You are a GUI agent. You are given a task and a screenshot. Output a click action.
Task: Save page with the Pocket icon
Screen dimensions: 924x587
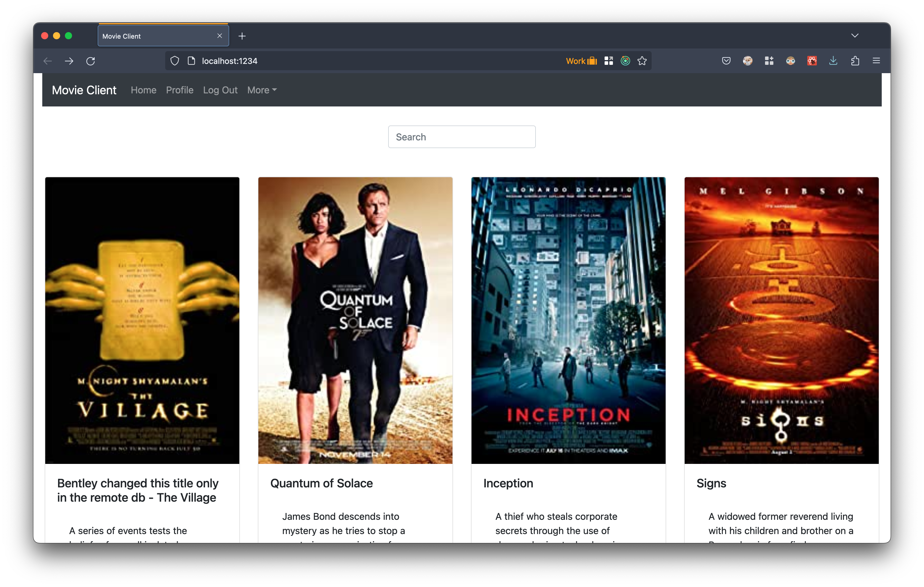[726, 61]
